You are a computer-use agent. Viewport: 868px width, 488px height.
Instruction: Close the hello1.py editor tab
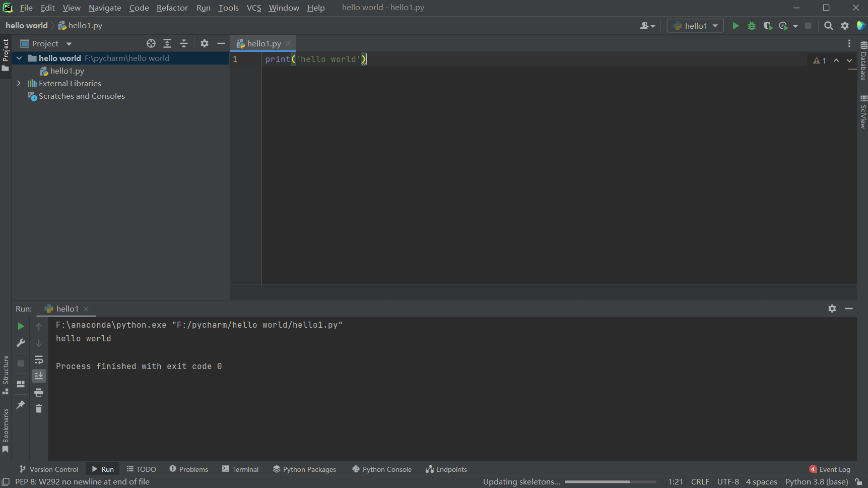click(288, 43)
